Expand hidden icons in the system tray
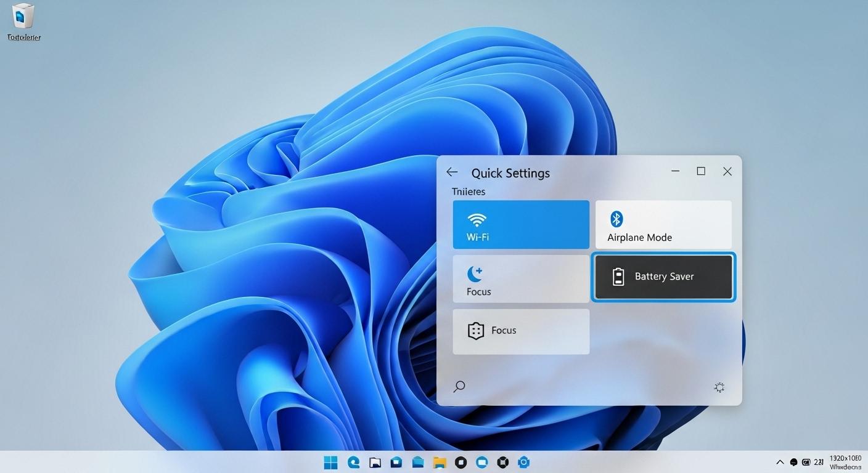This screenshot has width=868, height=473. click(x=779, y=462)
